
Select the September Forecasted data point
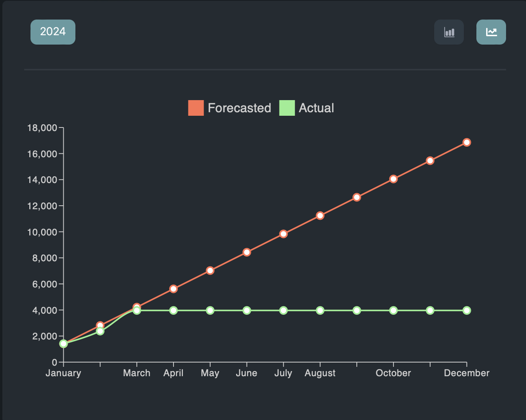coord(357,197)
